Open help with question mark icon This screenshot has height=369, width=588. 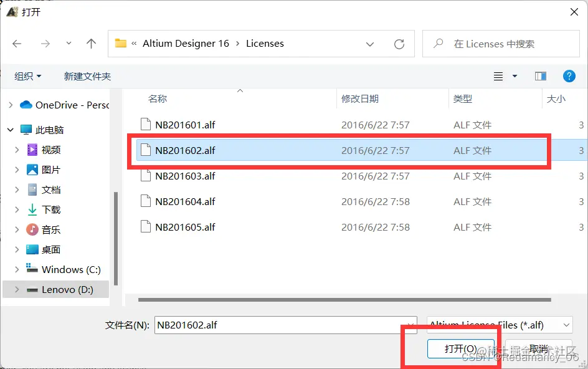pyautogui.click(x=569, y=76)
